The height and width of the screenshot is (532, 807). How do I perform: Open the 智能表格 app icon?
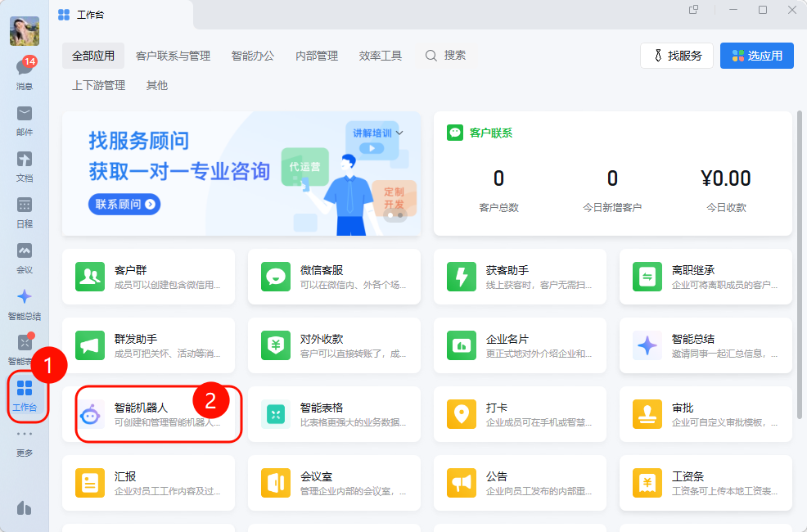click(276, 414)
